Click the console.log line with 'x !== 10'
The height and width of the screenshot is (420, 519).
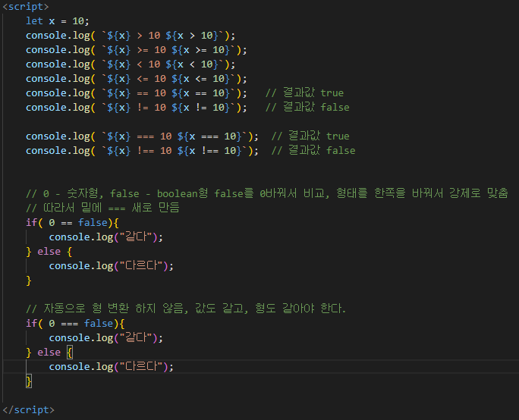tap(143, 150)
